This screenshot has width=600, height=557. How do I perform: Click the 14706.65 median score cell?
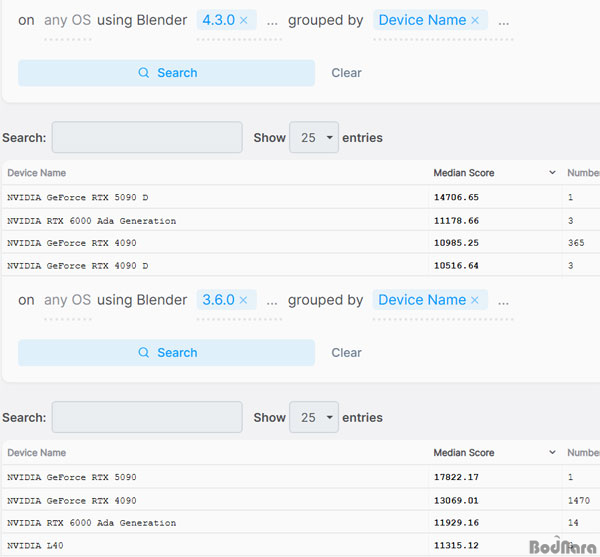(x=456, y=197)
